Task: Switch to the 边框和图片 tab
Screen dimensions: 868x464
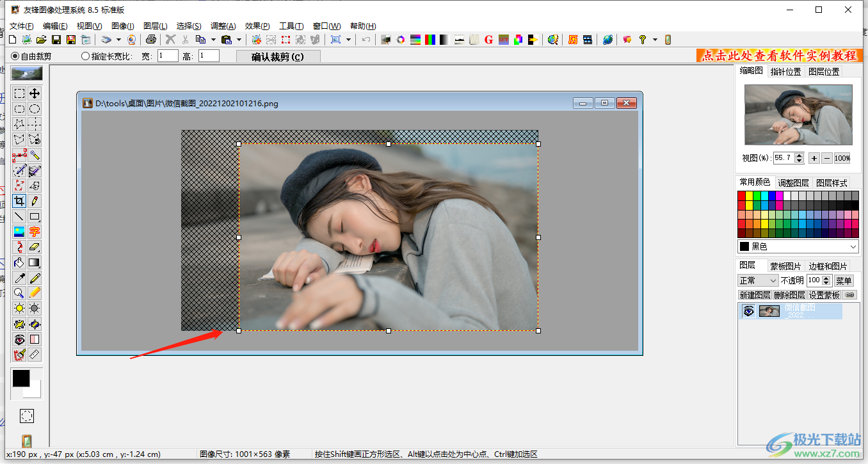Action: pyautogui.click(x=828, y=266)
